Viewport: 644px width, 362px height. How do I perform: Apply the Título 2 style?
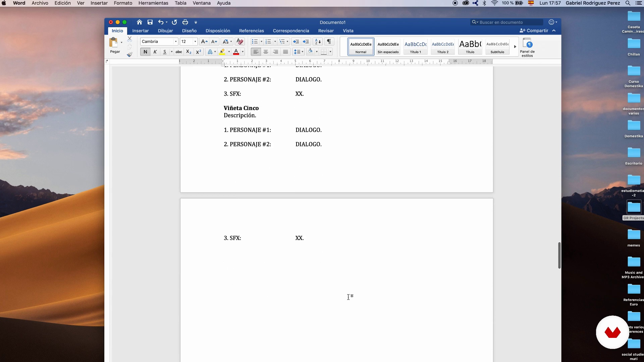tap(443, 47)
